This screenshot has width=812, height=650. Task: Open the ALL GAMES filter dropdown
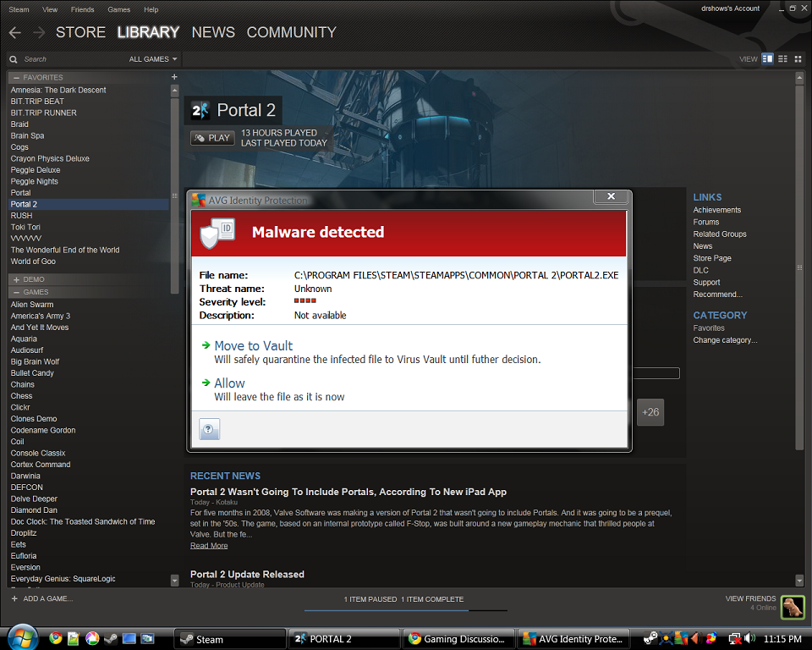pyautogui.click(x=151, y=59)
